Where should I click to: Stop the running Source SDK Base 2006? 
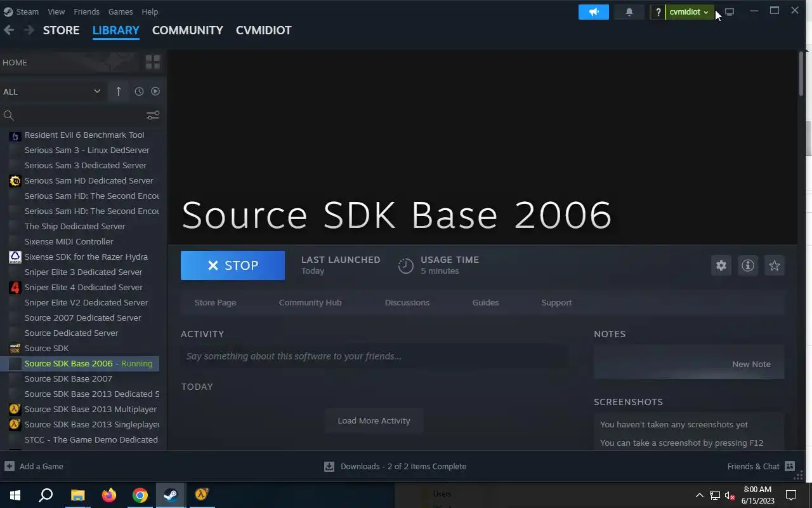(x=233, y=265)
